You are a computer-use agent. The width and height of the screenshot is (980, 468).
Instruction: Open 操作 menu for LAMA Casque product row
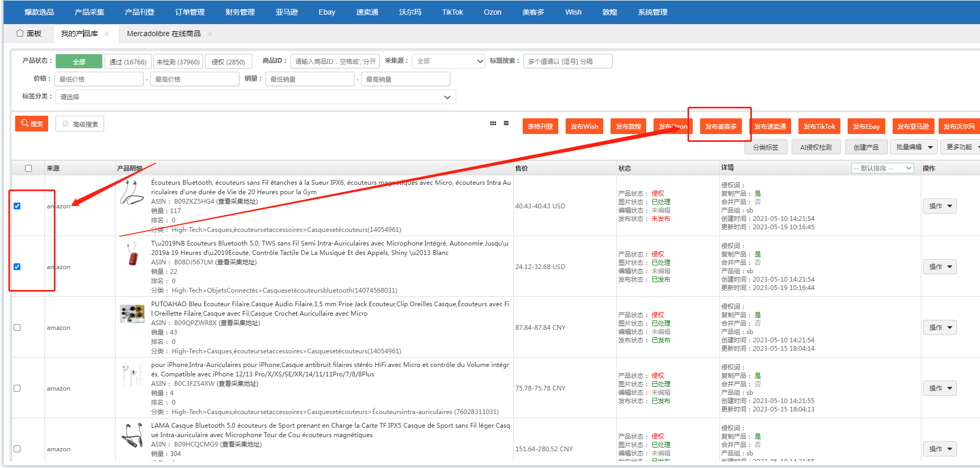click(940, 449)
